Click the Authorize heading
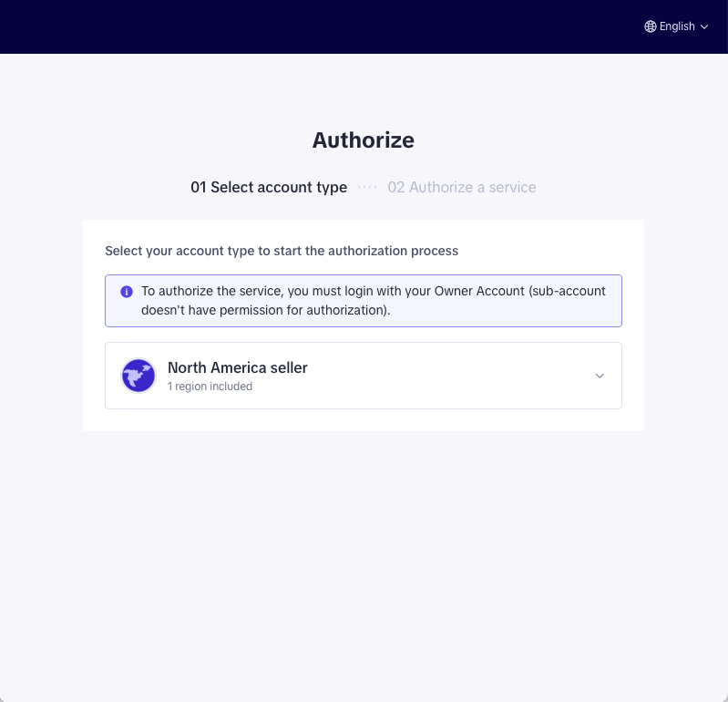This screenshot has width=728, height=702. coord(363,139)
